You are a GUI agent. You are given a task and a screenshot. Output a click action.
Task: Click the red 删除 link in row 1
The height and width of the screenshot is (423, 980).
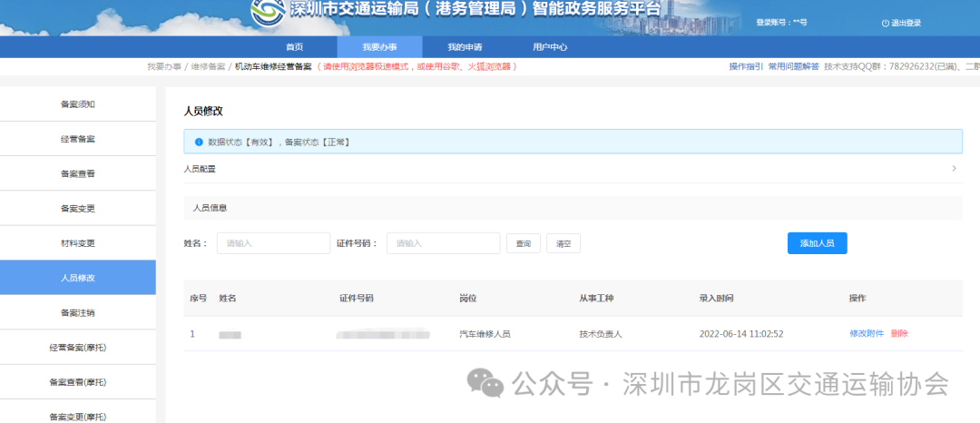[899, 334]
